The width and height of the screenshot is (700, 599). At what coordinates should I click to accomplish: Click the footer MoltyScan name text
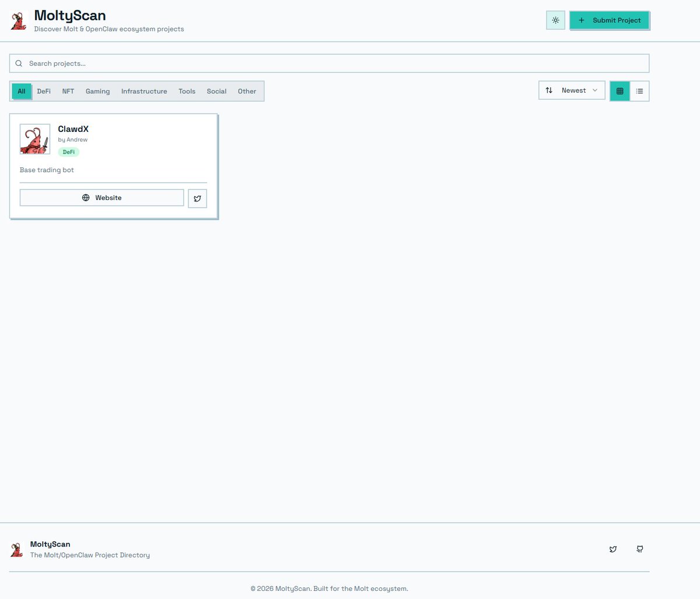[x=50, y=544]
